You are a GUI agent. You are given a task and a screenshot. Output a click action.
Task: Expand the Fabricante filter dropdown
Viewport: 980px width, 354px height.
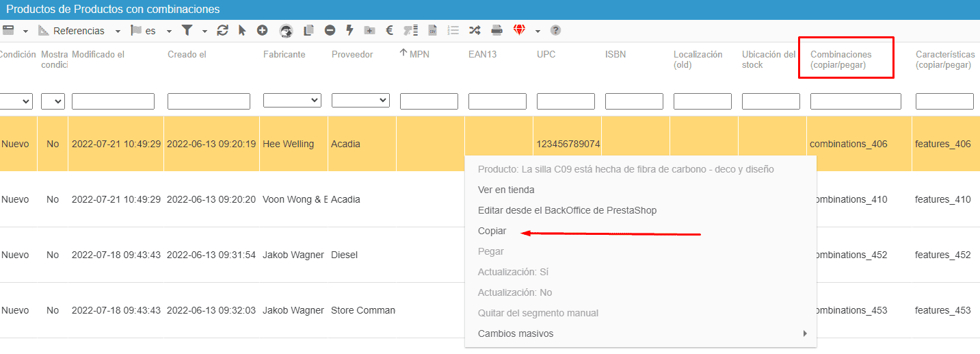tap(292, 101)
